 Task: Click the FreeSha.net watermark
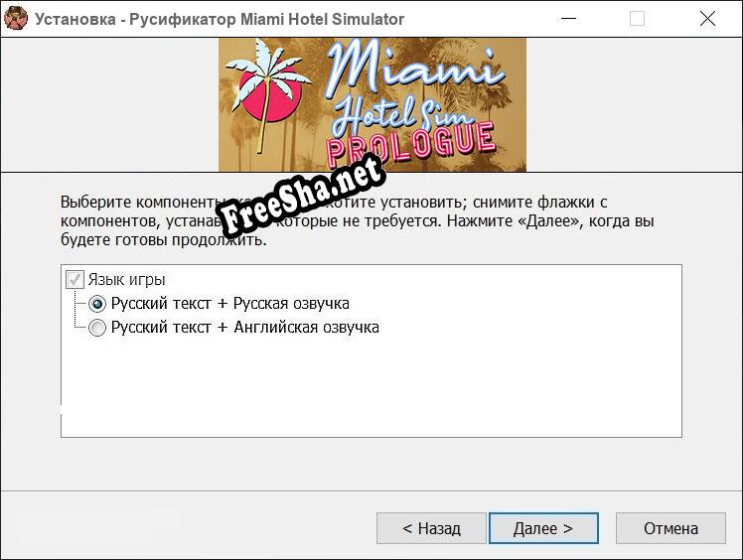tap(301, 197)
